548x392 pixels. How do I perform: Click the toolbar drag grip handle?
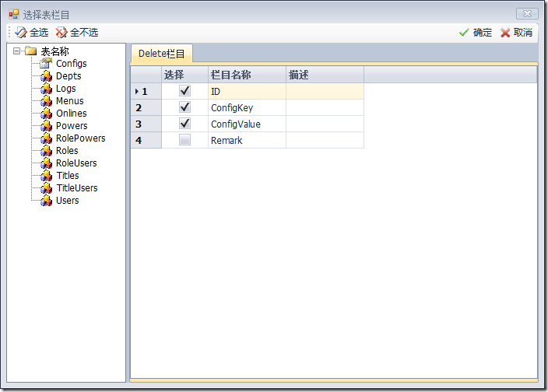(9, 33)
